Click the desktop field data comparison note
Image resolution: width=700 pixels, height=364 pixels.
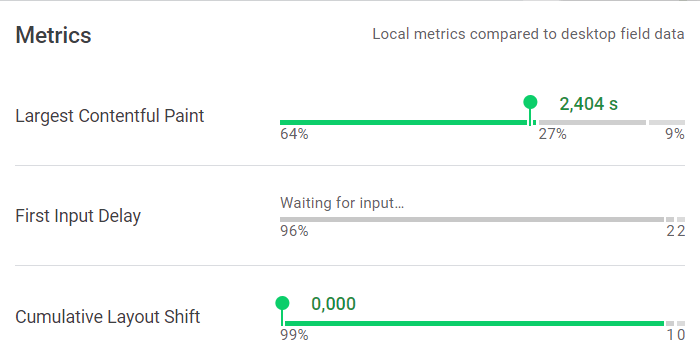pyautogui.click(x=528, y=34)
